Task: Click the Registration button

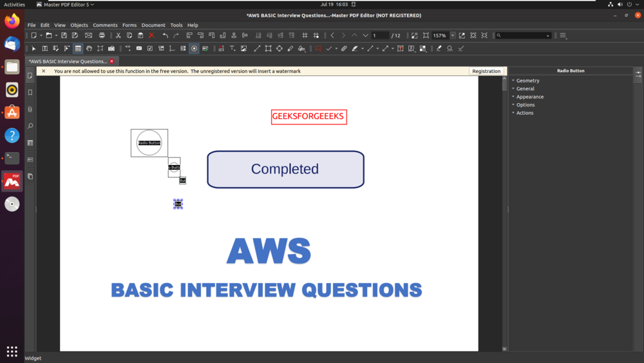Action: click(486, 71)
